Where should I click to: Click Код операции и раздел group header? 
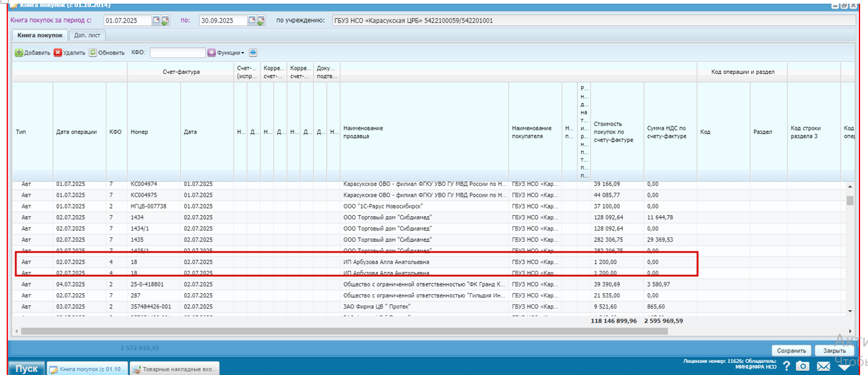click(742, 71)
